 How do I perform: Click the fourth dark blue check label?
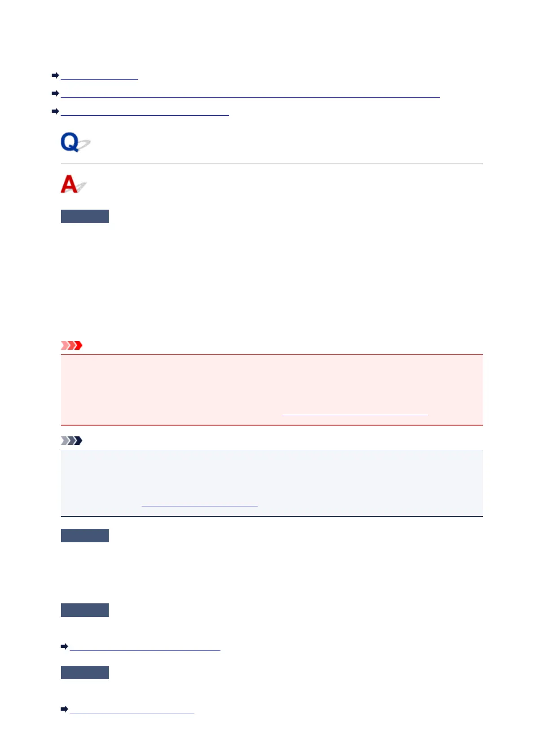point(85,672)
